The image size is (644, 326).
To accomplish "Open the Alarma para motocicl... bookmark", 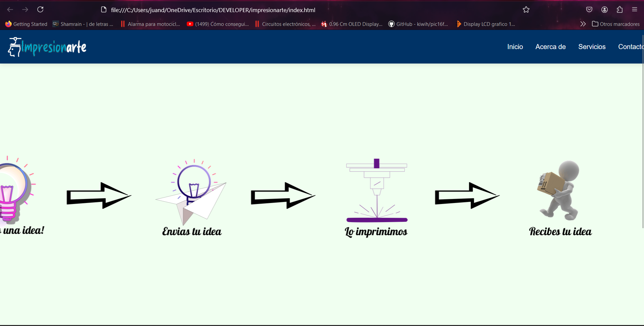I will [x=150, y=24].
